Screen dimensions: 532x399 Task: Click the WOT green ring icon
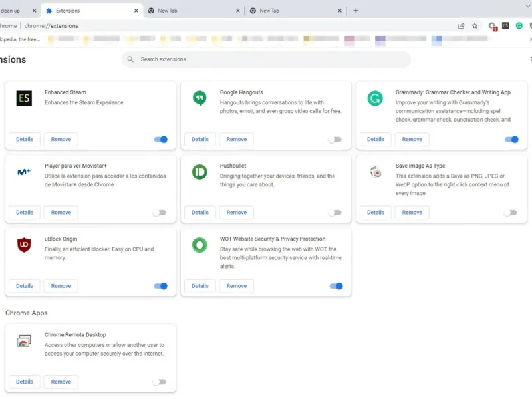coord(199,245)
